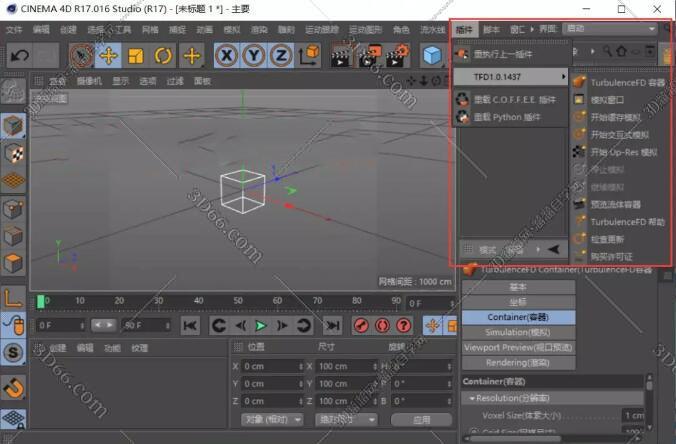Screen dimensions: 676x444
Task: Click the Record Active Objects red key icon
Action: pyautogui.click(x=361, y=325)
